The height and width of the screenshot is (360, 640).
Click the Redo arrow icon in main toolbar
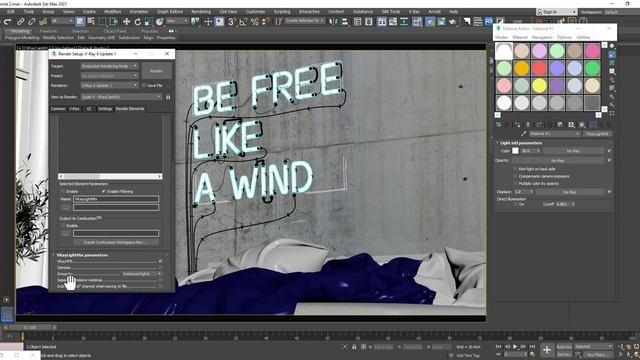(x=7, y=21)
